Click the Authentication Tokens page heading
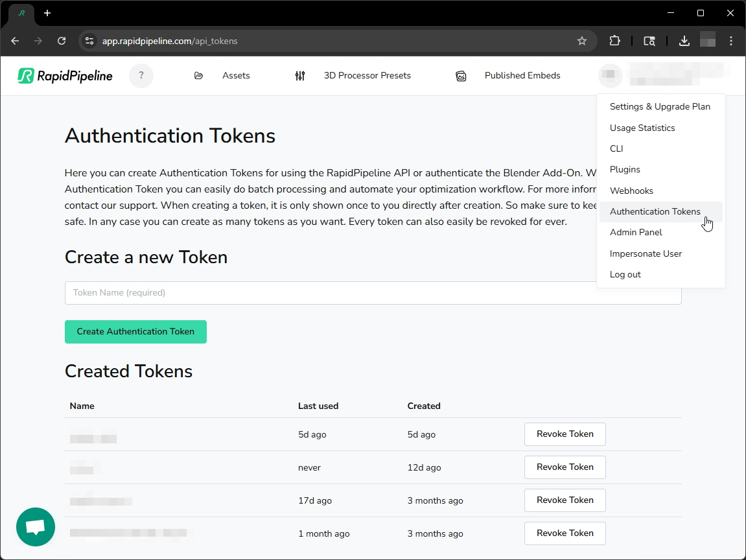This screenshot has height=560, width=746. 170,135
